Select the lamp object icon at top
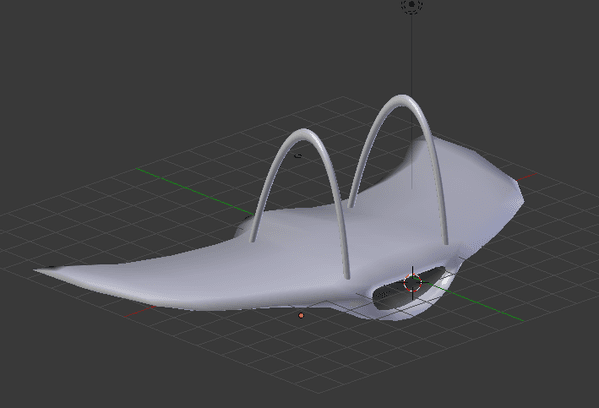 [x=412, y=5]
